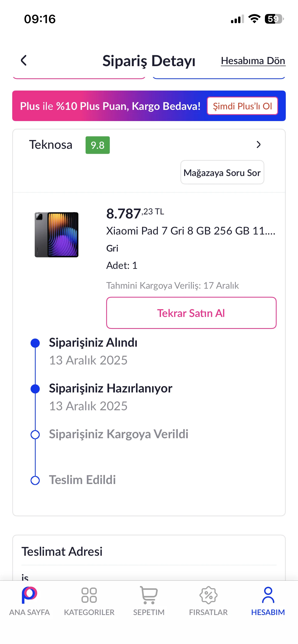Select the Siparişiniz Hazırlanıyor timeline dot
The height and width of the screenshot is (644, 298).
[35, 389]
